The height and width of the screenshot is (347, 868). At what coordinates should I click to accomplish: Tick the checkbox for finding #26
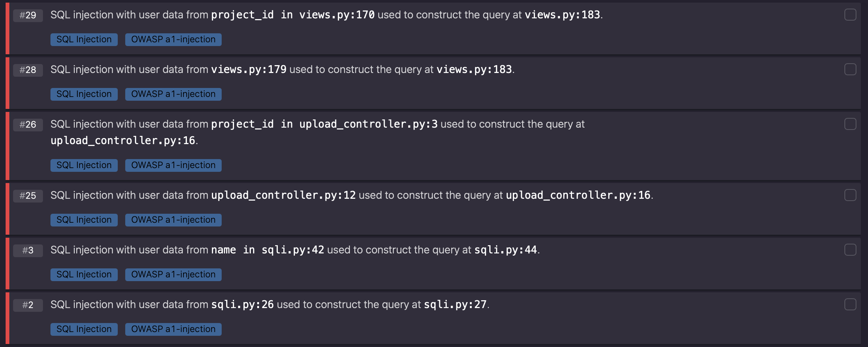[x=850, y=124]
